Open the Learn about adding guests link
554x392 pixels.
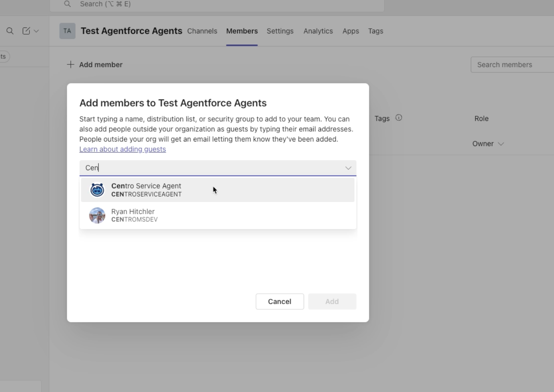point(123,149)
